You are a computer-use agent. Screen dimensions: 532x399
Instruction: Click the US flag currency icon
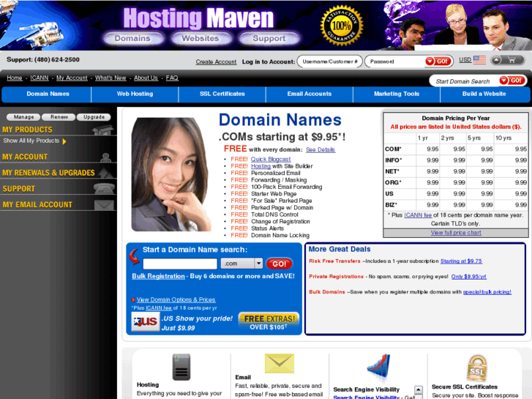click(x=479, y=60)
